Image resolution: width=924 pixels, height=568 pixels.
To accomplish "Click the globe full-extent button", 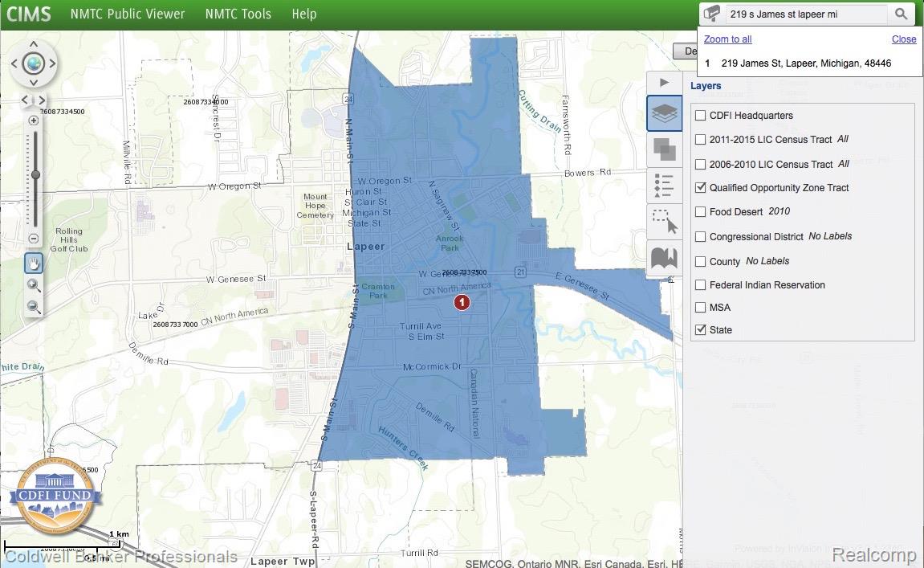I will click(x=33, y=63).
